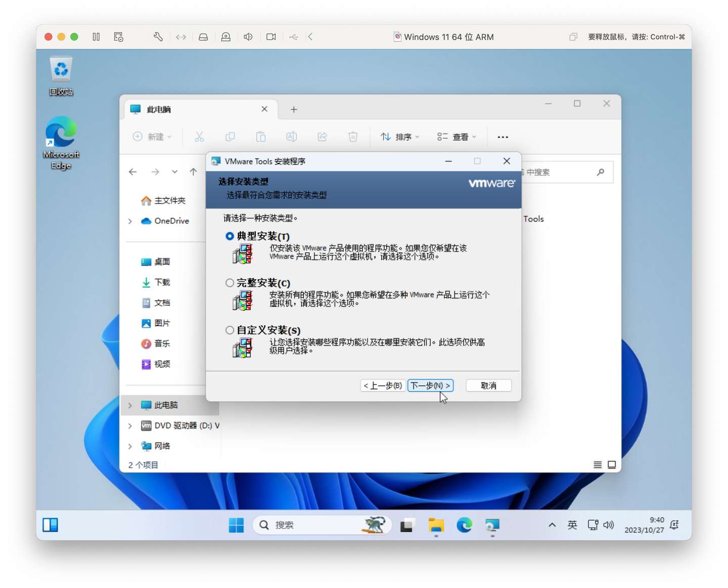Open the snapshots icon in VMware toolbar
The width and height of the screenshot is (728, 588).
[x=119, y=37]
